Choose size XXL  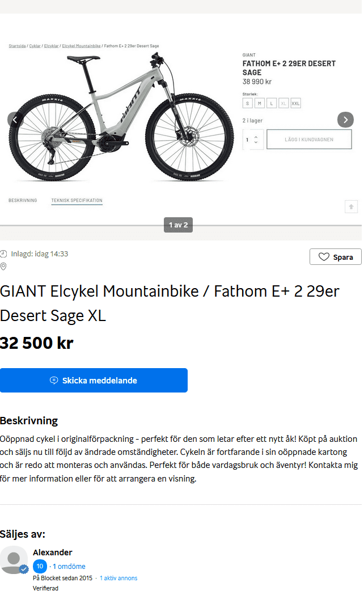pyautogui.click(x=295, y=103)
